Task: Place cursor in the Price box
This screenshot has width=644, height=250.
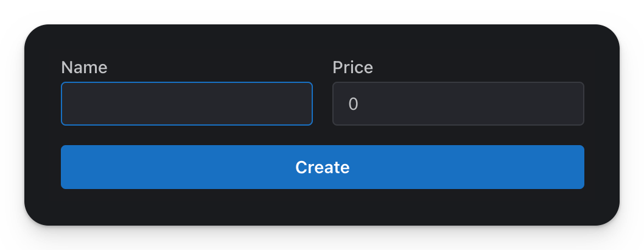Action: coord(458,104)
